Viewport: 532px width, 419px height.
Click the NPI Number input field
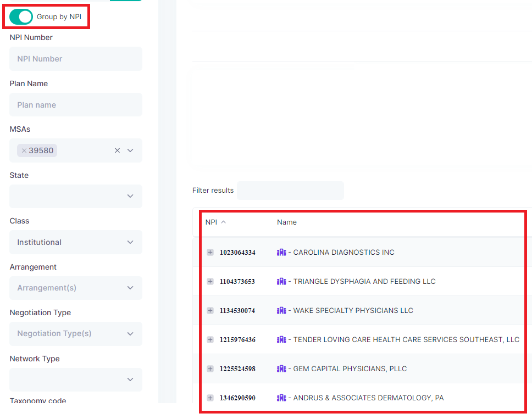tap(76, 59)
